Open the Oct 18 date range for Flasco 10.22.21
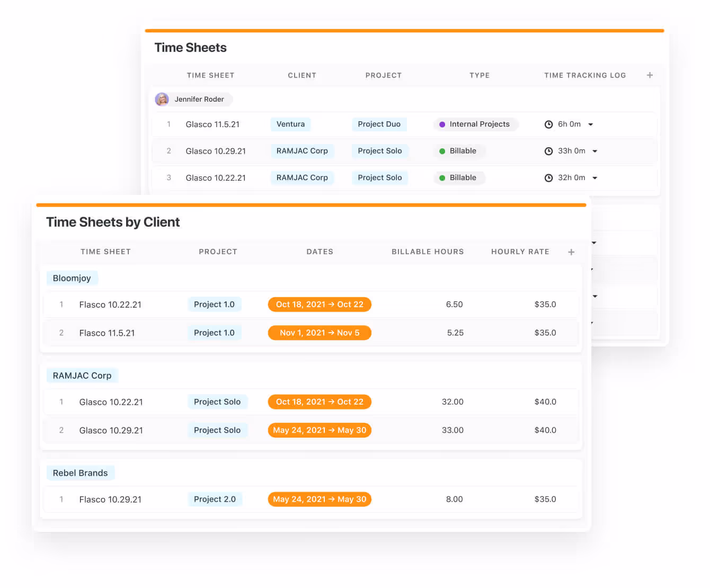710x588 pixels. click(x=319, y=305)
